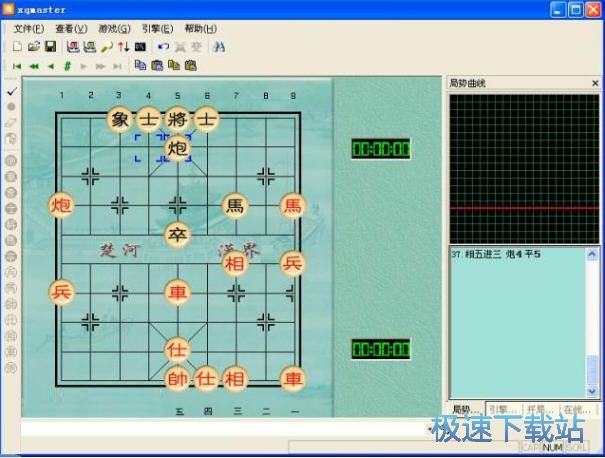Expand the 帮助(H) menu
605x458 pixels.
click(x=200, y=29)
